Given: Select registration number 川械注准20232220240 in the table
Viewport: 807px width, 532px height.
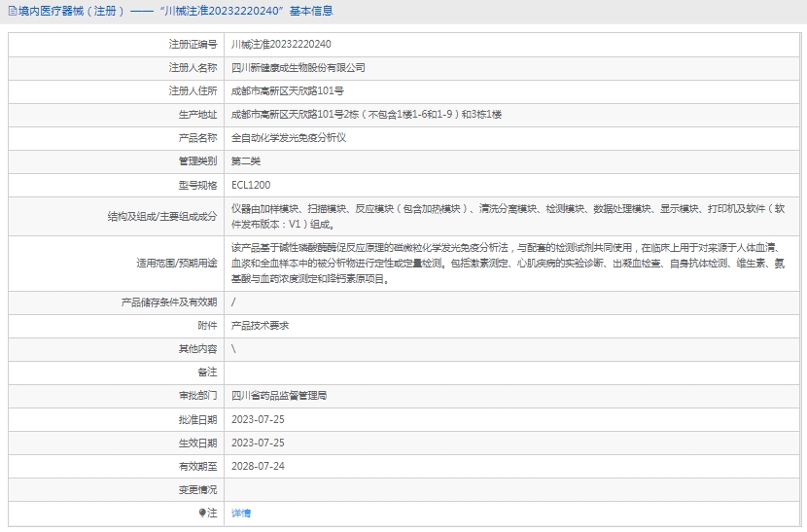Looking at the screenshot, I should point(281,45).
